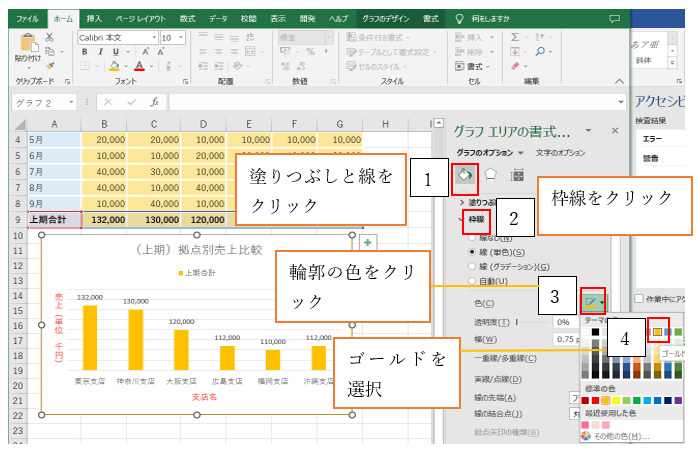Screen dimensions: 697x449
Task: Open Size & Properties icon in format pane
Action: coord(517,174)
